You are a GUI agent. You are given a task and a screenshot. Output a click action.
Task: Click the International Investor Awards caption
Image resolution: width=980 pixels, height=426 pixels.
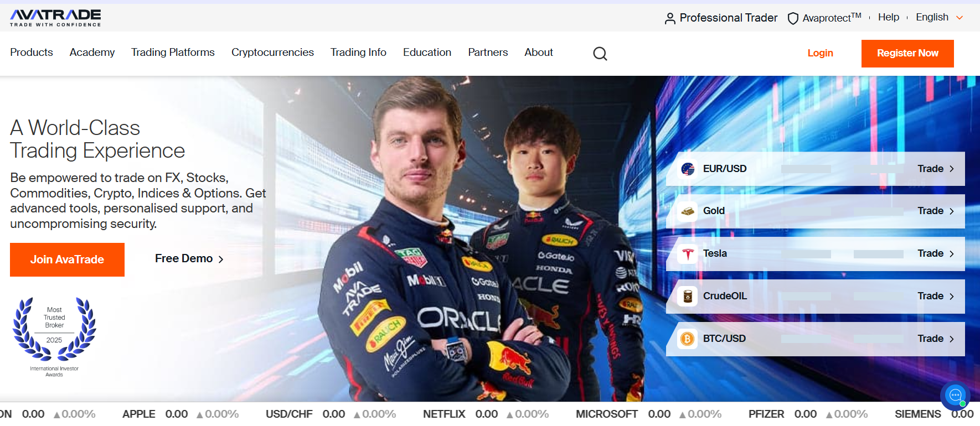tap(54, 371)
